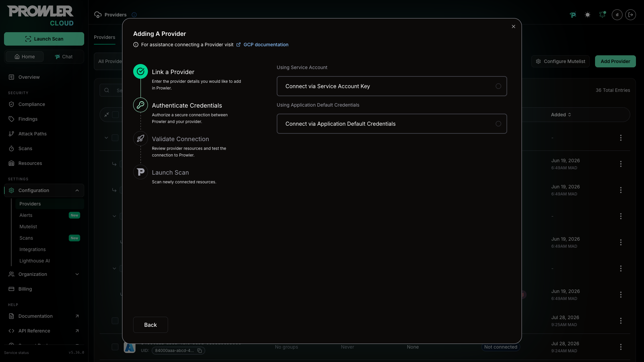Toggle the select-all checkbox in table header

pyautogui.click(x=115, y=115)
